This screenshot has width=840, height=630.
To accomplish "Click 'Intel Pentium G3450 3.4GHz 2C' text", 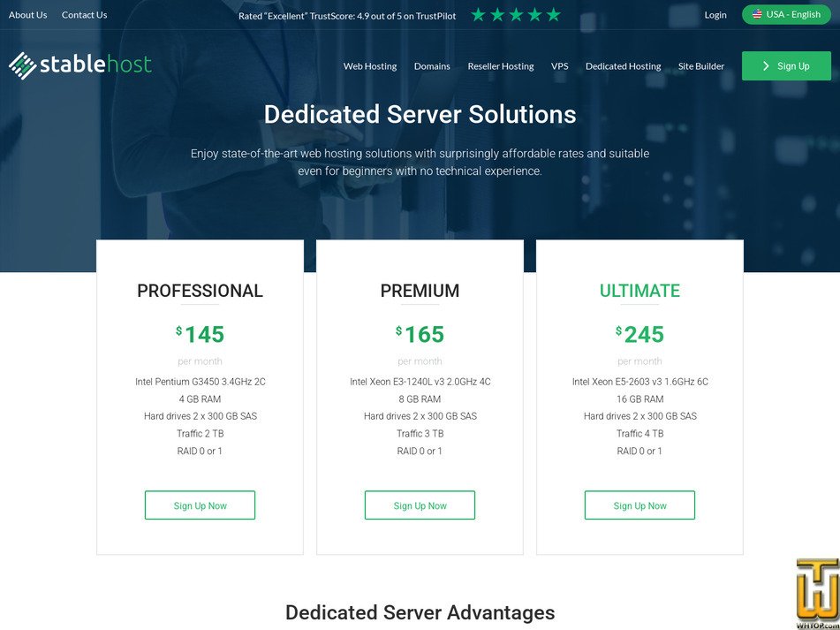I will point(200,382).
